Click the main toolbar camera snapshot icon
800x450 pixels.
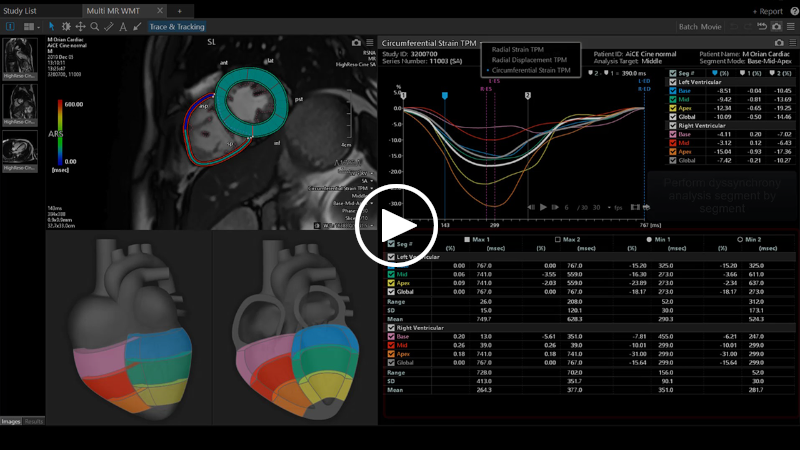(777, 27)
